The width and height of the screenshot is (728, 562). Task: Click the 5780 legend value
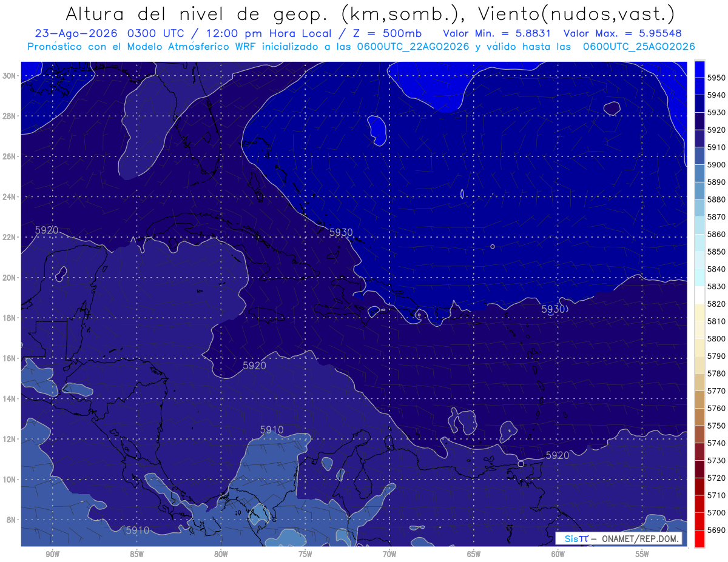(x=716, y=373)
